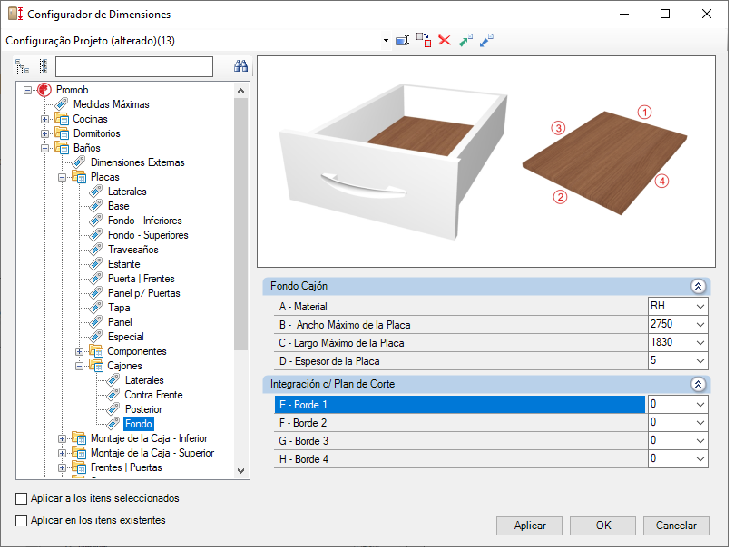Click the tree search input field
Image resolution: width=754 pixels, height=560 pixels.
pyautogui.click(x=134, y=66)
